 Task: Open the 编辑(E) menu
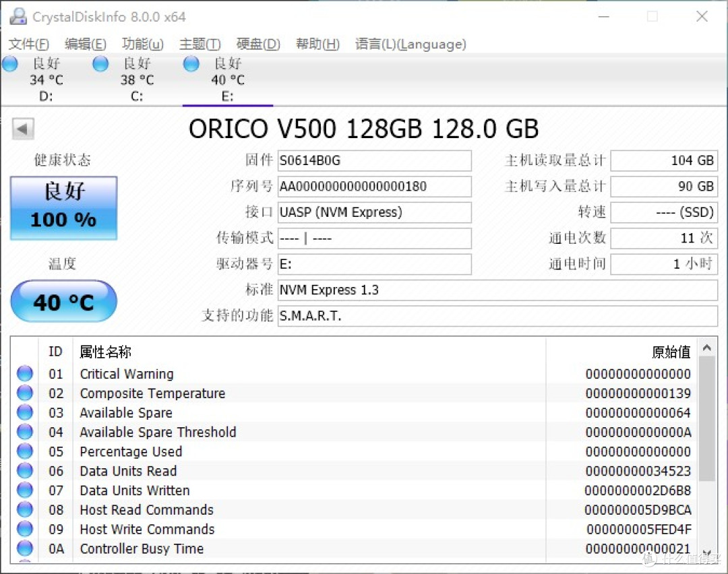click(86, 44)
